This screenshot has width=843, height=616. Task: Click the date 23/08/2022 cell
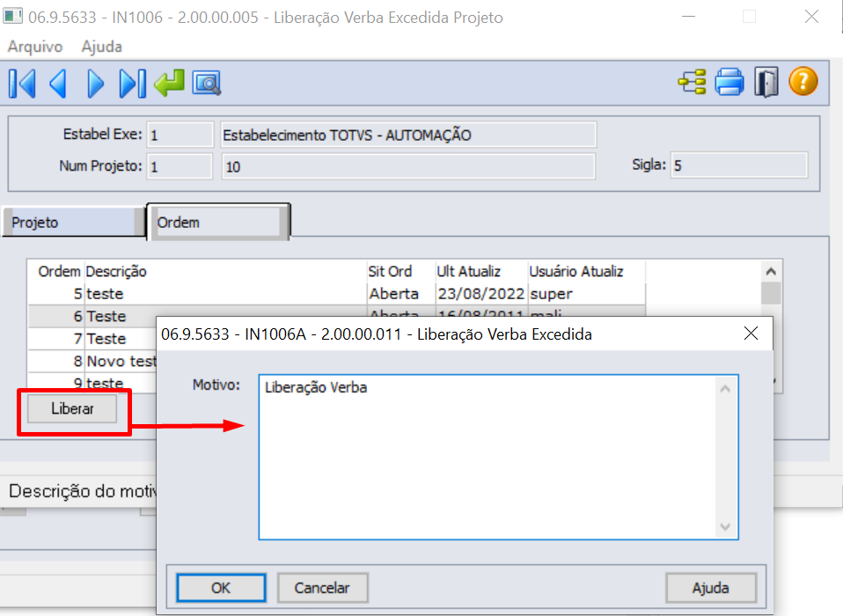tap(481, 294)
